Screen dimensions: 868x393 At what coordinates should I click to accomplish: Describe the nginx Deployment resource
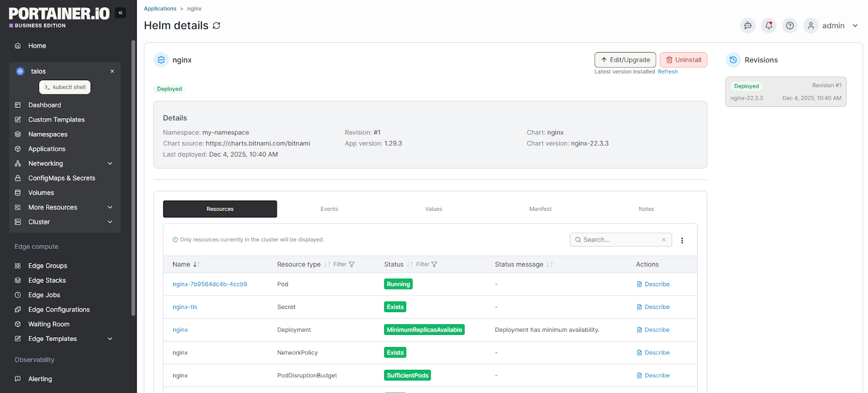point(653,330)
